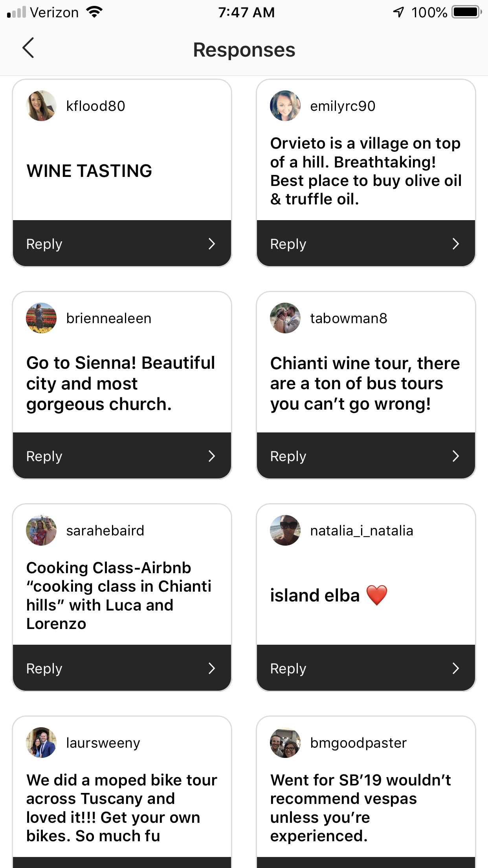Open the kflood80 username link

(x=96, y=106)
